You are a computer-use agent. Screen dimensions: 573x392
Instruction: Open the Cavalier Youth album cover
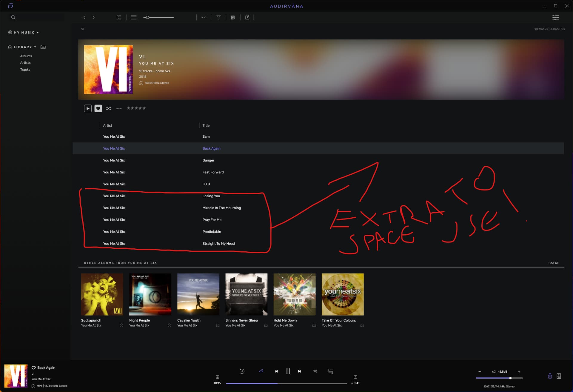pyautogui.click(x=198, y=294)
